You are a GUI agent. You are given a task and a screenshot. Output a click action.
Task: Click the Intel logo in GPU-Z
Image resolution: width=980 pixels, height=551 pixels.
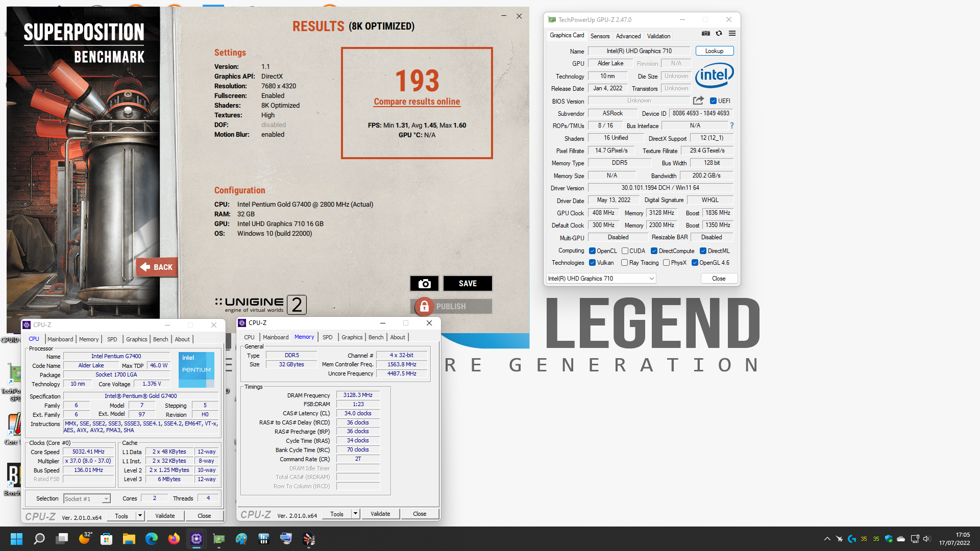coord(715,76)
